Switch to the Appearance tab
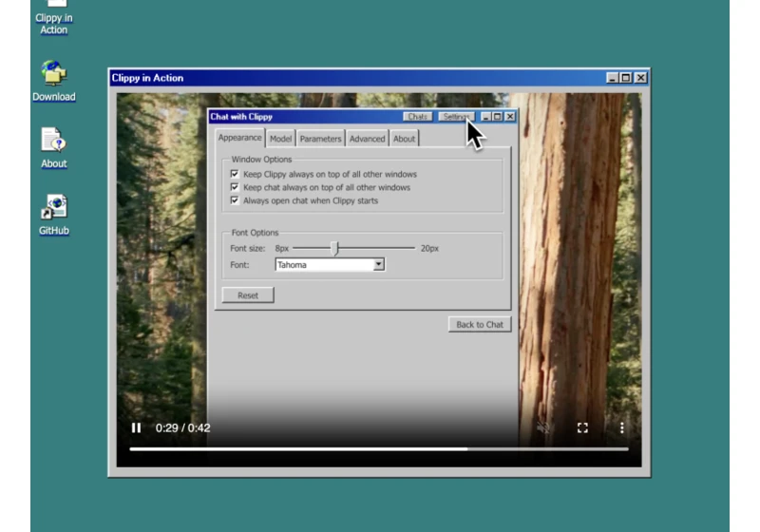The width and height of the screenshot is (760, 532). point(240,138)
